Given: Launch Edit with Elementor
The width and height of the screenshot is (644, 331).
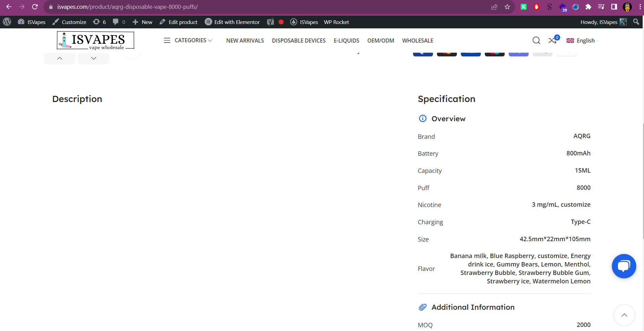Looking at the screenshot, I should tap(232, 22).
